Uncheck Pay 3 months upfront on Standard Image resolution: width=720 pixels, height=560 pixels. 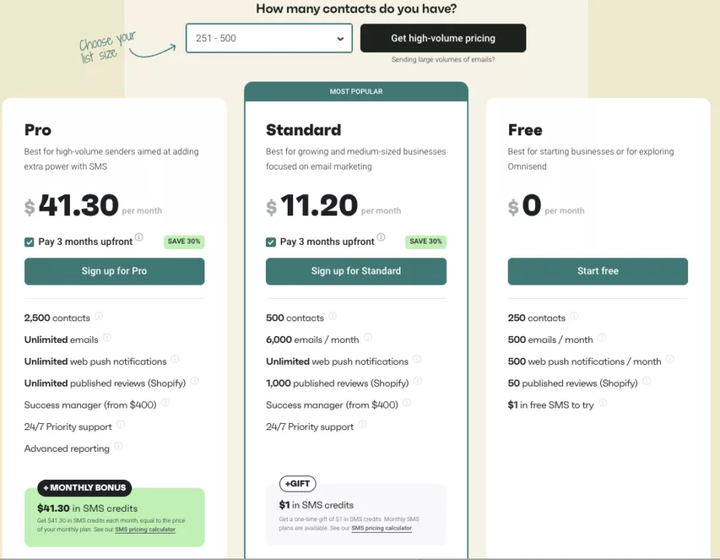[x=271, y=242]
